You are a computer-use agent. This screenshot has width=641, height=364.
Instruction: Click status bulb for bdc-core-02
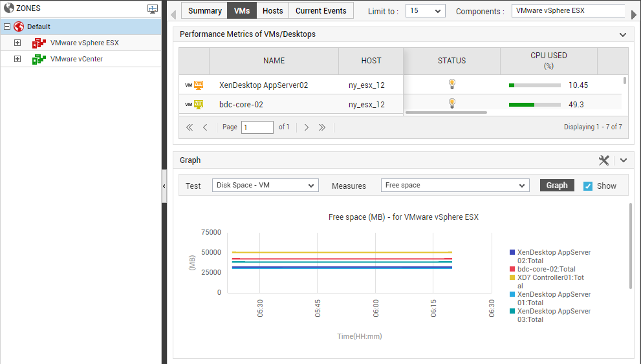tap(451, 103)
